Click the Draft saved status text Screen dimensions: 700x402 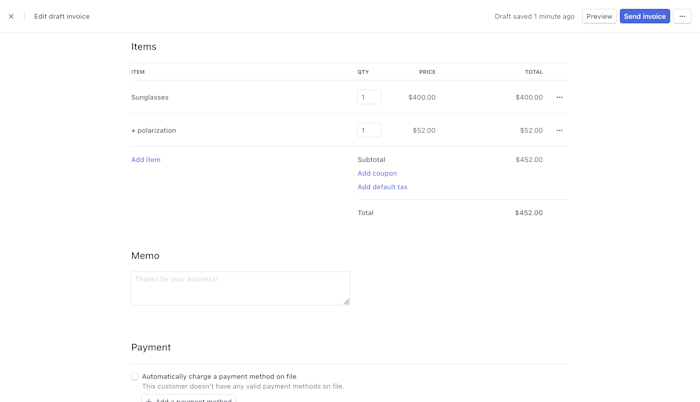tap(534, 16)
